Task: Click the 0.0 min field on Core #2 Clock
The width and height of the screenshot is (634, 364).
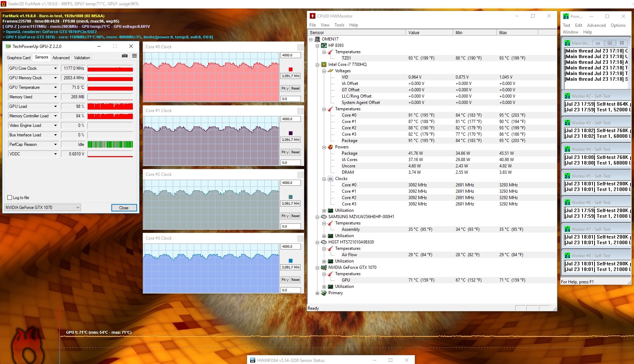Action: (x=291, y=227)
